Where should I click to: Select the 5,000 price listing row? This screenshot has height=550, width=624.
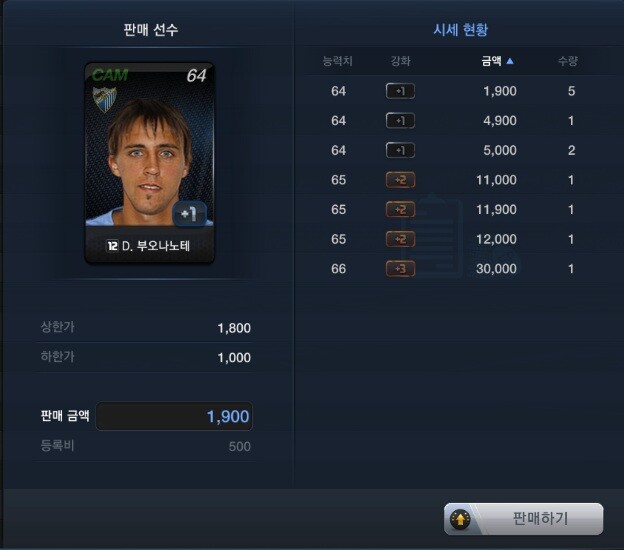pyautogui.click(x=460, y=150)
